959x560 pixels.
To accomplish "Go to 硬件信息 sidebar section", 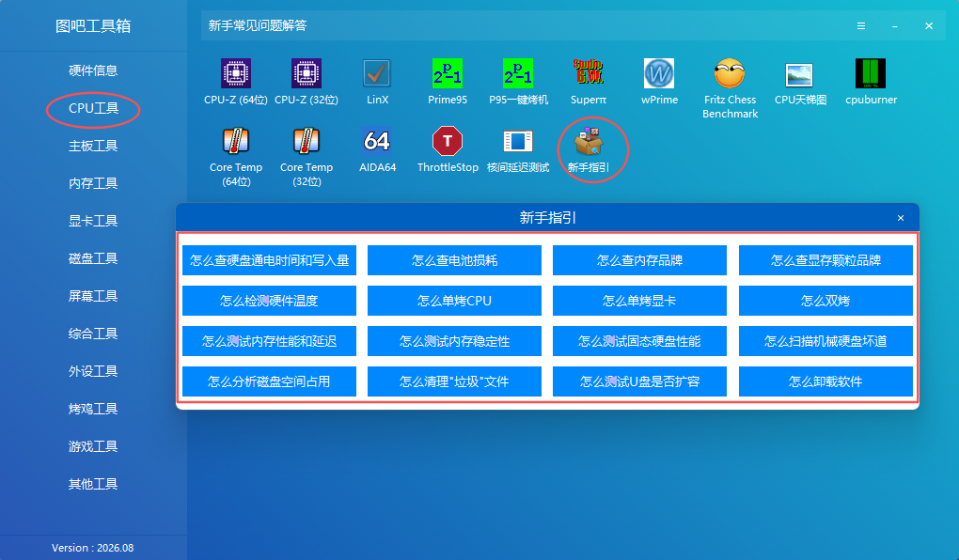I will click(93, 70).
